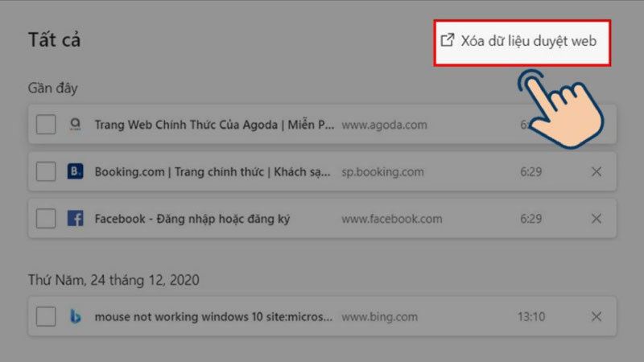644x362 pixels.
Task: Open Facebook - Đăng nhập hoặc đăng ký entry
Action: pyautogui.click(x=192, y=219)
